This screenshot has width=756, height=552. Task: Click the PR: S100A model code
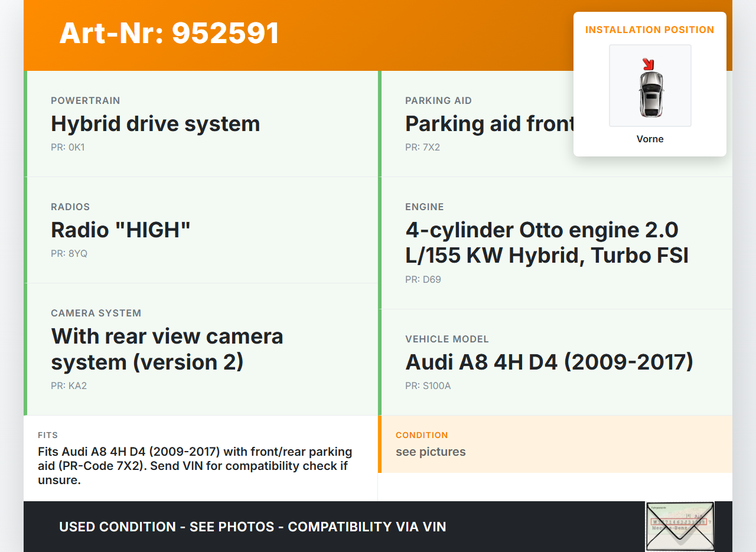pos(428,386)
